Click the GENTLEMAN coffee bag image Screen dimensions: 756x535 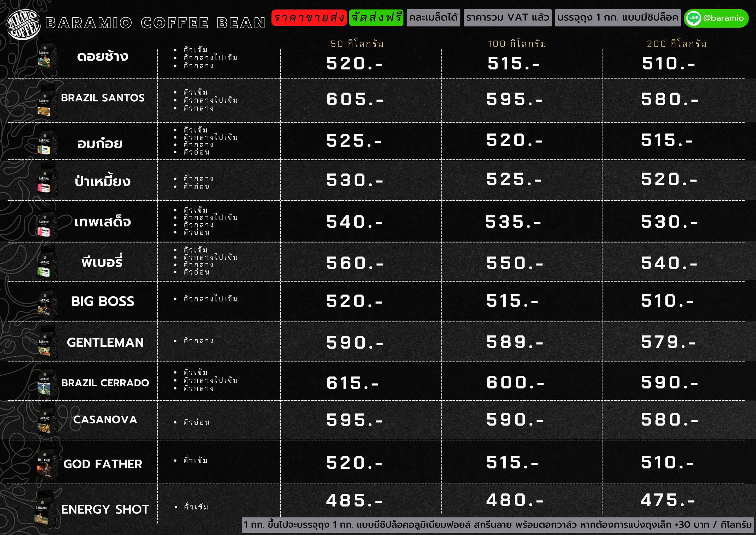47,343
